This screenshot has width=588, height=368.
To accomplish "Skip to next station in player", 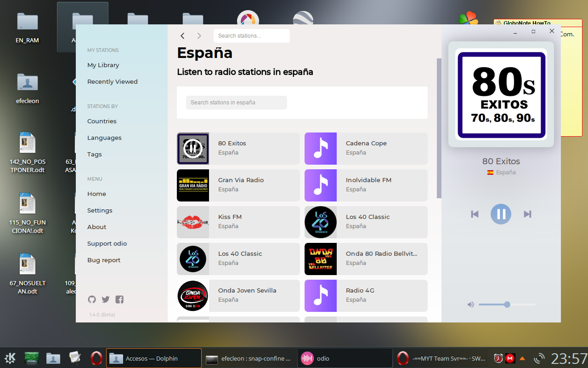I will coord(527,214).
